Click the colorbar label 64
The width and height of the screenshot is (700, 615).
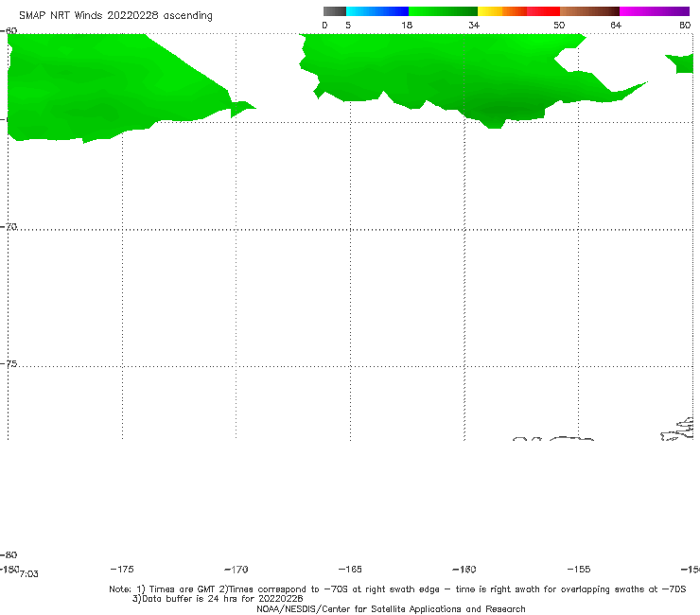tap(616, 25)
